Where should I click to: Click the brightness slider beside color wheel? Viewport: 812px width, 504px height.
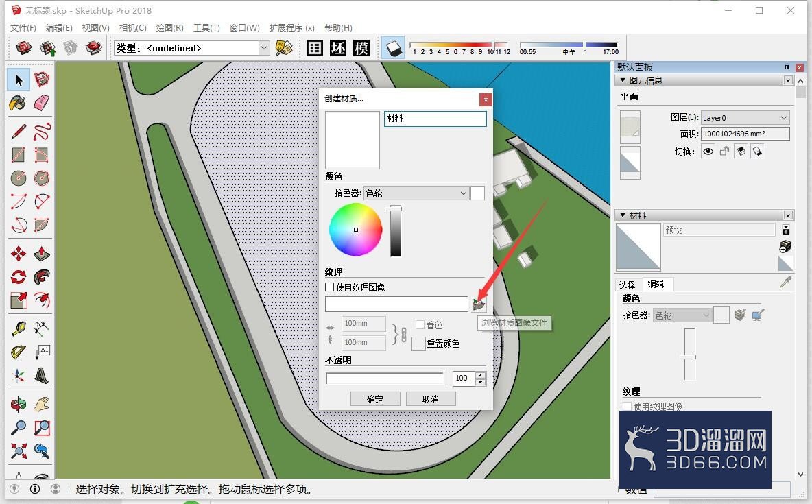(395, 231)
